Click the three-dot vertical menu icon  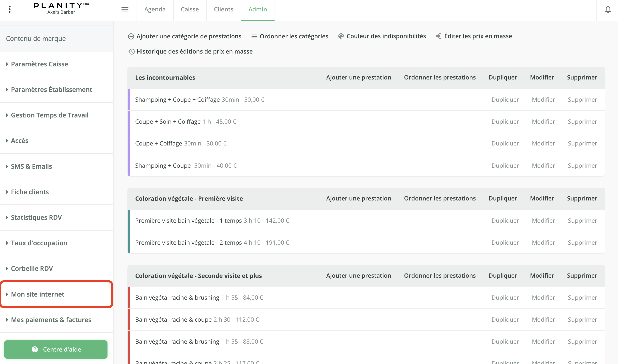pyautogui.click(x=10, y=9)
